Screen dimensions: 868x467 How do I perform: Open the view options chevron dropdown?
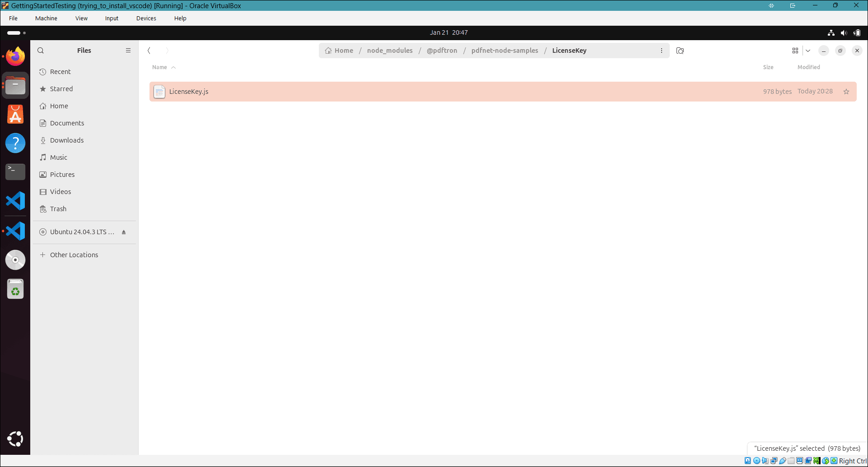pos(808,51)
